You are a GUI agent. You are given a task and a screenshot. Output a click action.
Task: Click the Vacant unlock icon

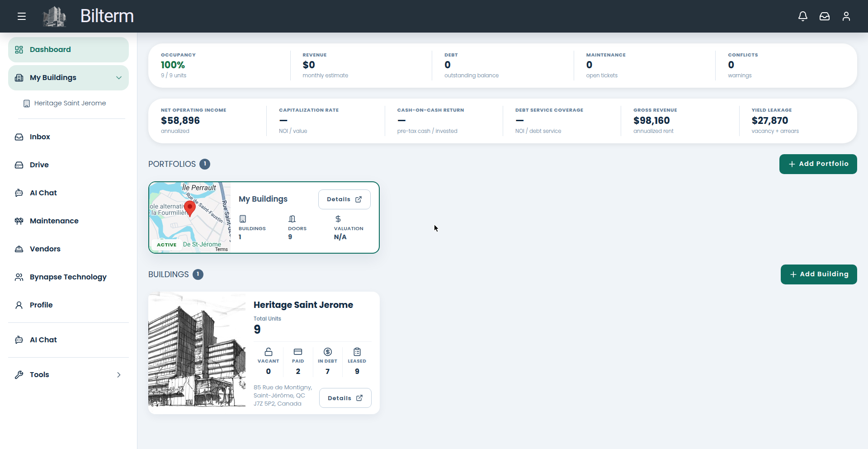(269, 352)
